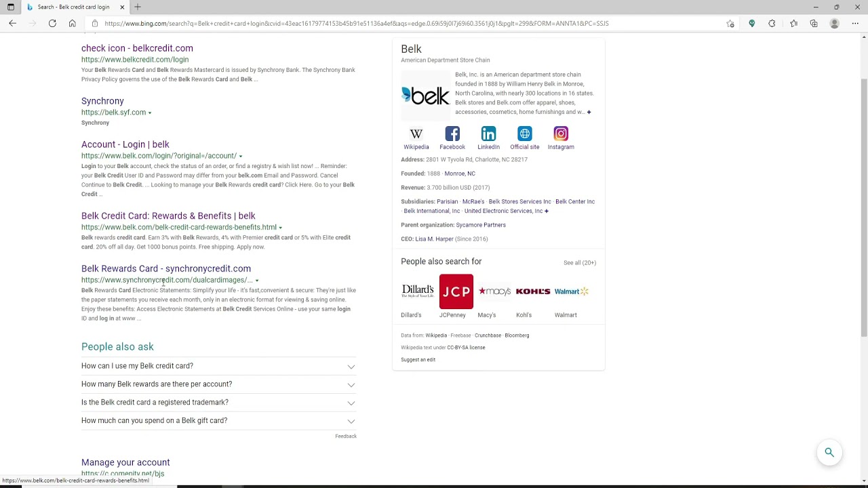Click the 'People also search for' heading

pyautogui.click(x=441, y=262)
